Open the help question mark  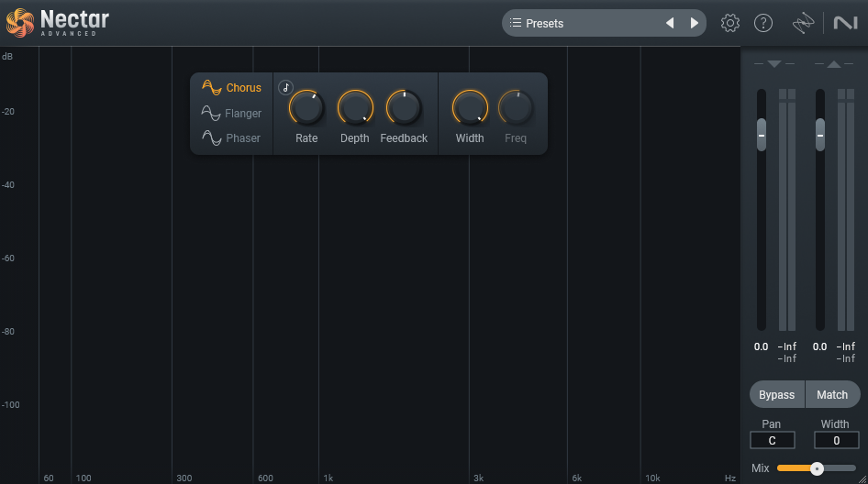(x=763, y=23)
